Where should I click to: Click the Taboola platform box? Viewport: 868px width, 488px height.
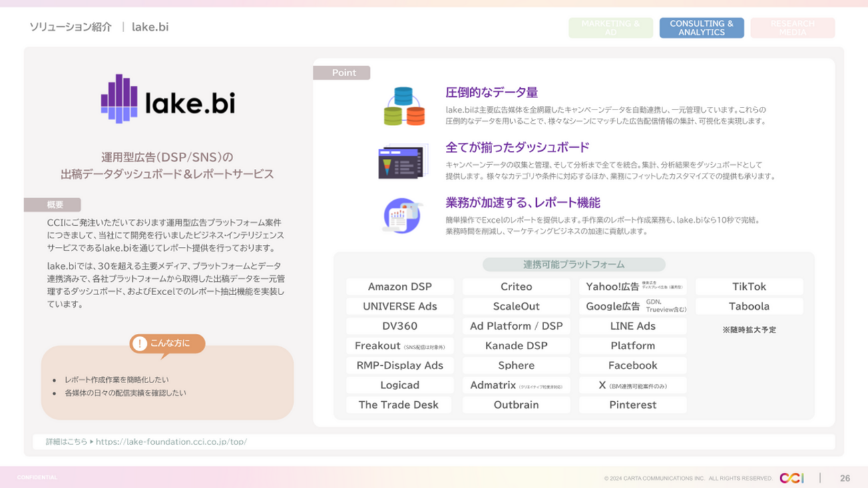pos(749,306)
